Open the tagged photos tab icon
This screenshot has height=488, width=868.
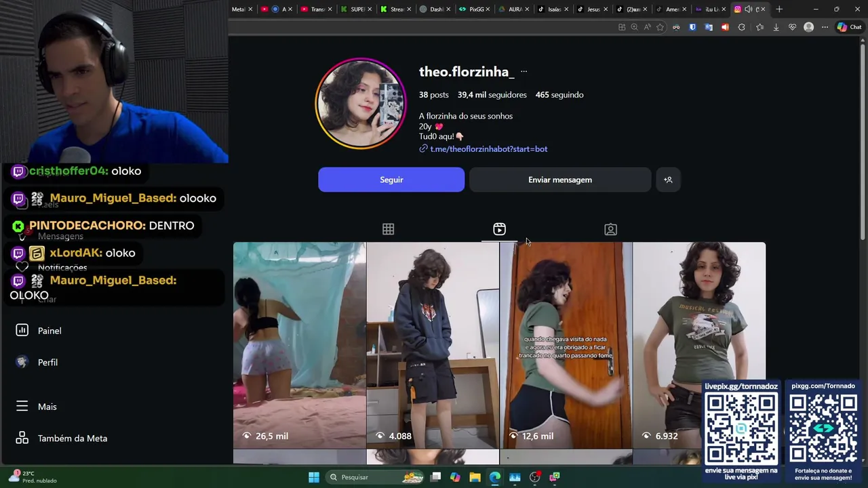[x=610, y=230]
